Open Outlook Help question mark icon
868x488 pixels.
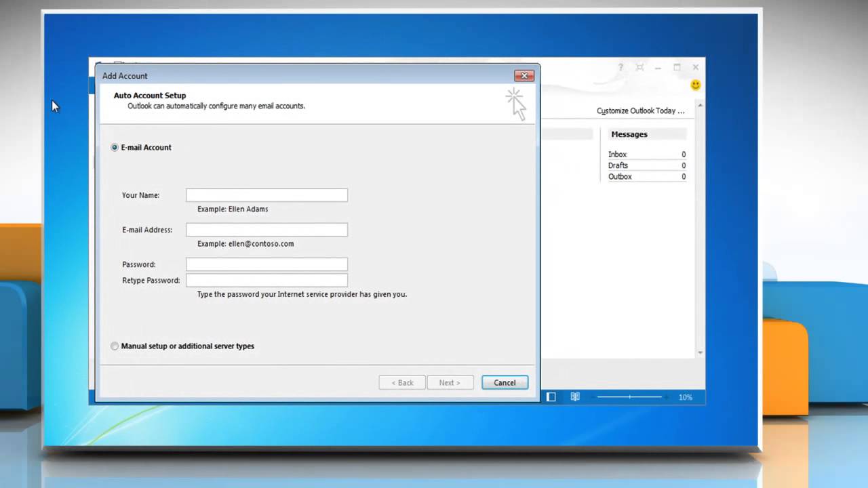pyautogui.click(x=620, y=67)
